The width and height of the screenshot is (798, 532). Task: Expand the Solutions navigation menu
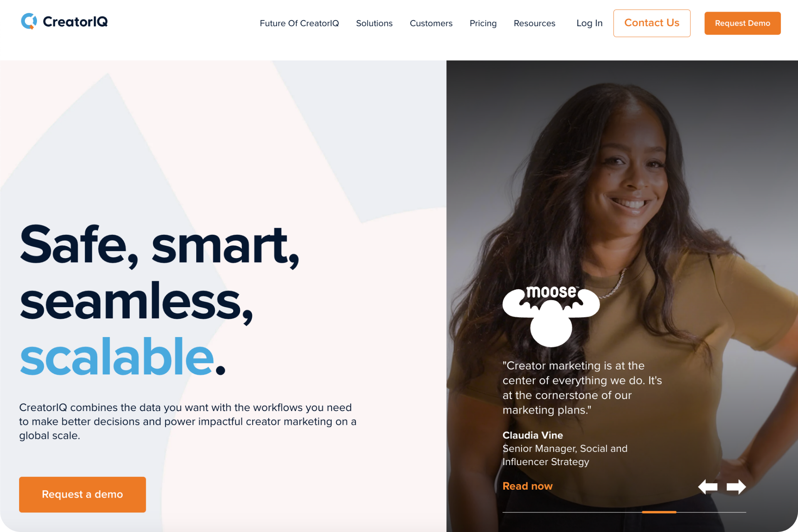coord(374,23)
